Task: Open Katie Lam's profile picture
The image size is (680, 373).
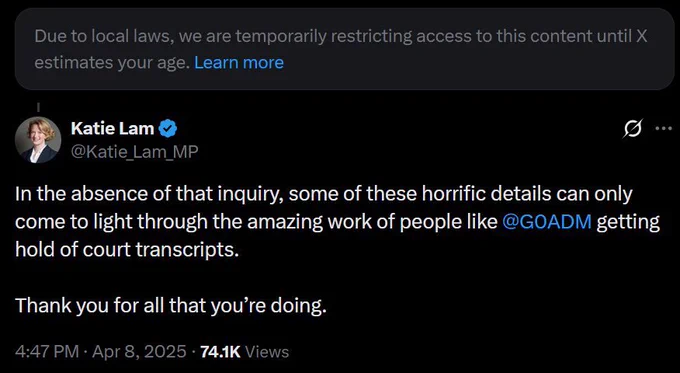Action: pyautogui.click(x=38, y=140)
